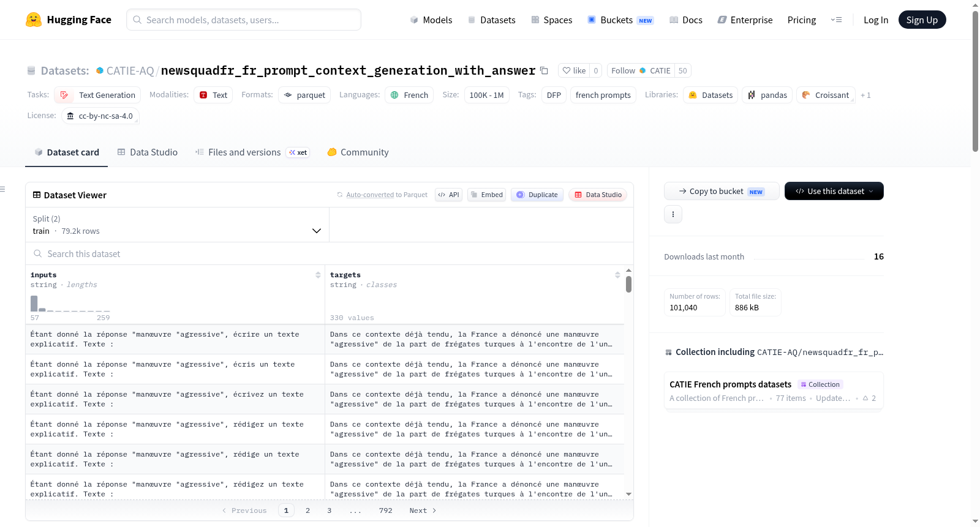
Task: Click the Pricing link
Action: [802, 20]
